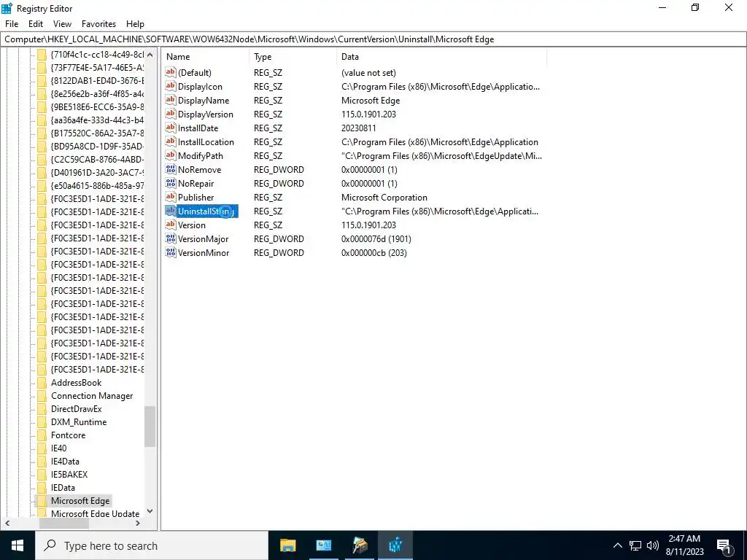747x560 pixels.
Task: Click the tree horizontal scrollbar thumb
Action: (64, 523)
